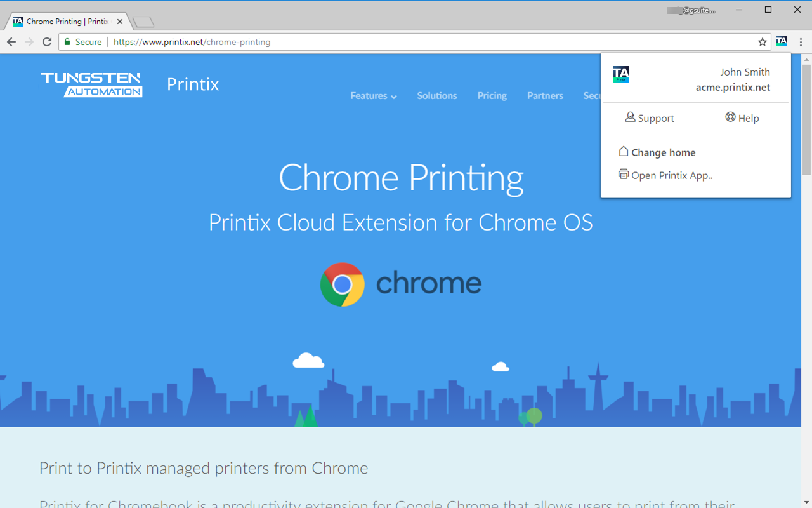Click the TA logo inside the popup header
812x508 pixels.
621,74
